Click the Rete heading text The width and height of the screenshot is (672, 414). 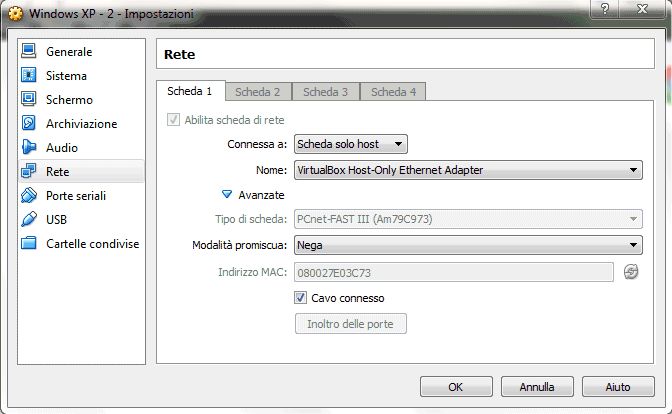point(180,54)
